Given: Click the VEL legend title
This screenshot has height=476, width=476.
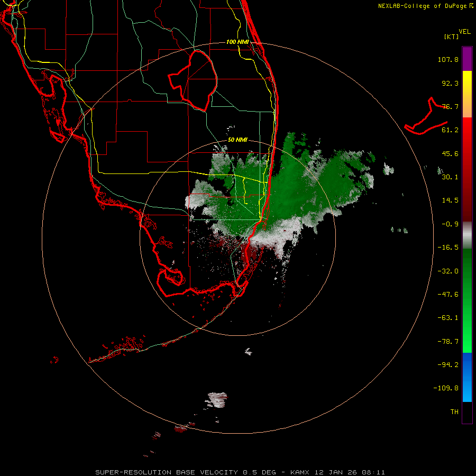Looking at the screenshot, I should [x=464, y=31].
